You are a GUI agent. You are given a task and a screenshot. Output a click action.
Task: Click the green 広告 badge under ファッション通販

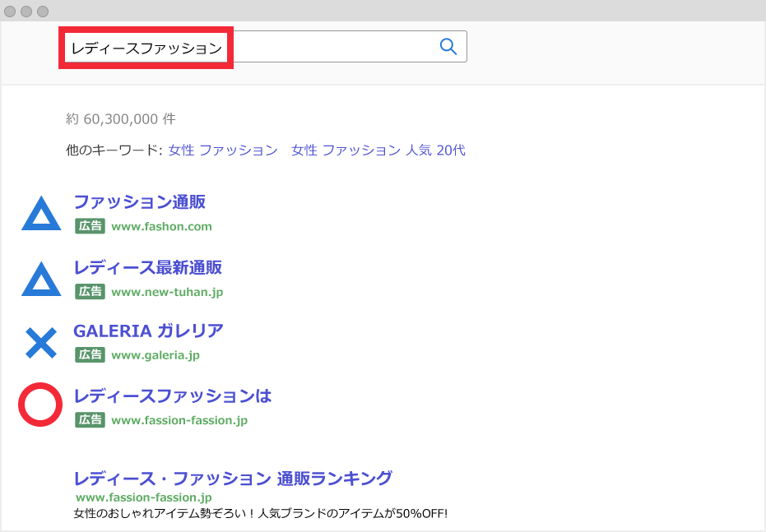click(90, 226)
